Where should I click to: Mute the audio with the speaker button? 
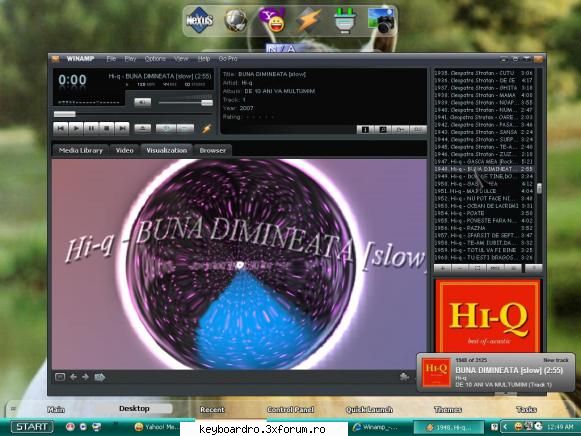(143, 102)
